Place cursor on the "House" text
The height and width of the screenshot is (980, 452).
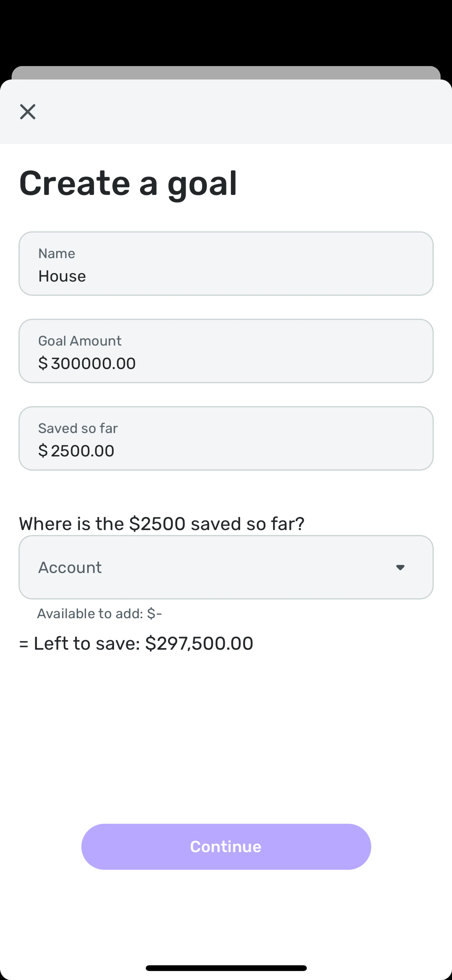point(62,276)
